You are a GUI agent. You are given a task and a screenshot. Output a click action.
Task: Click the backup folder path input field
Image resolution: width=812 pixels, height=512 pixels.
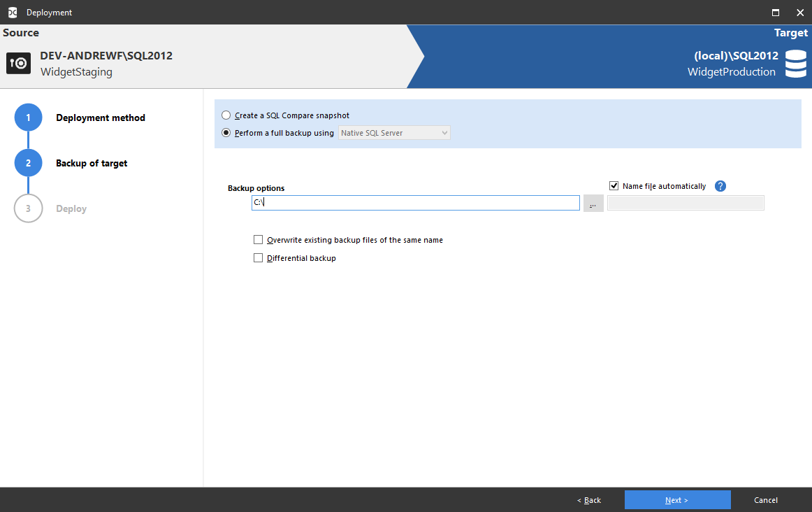tap(416, 203)
